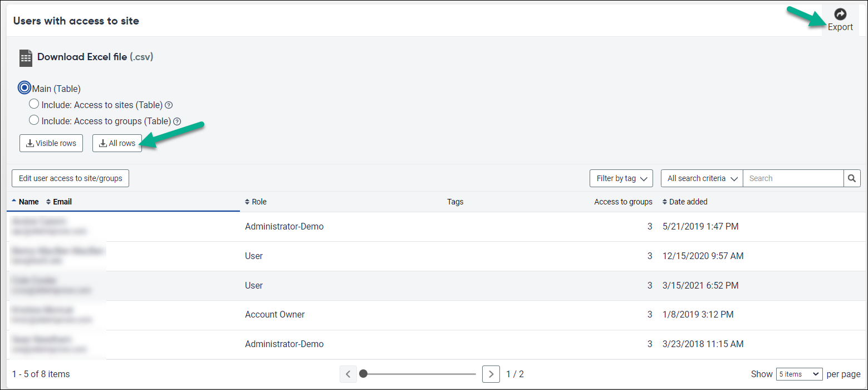868x390 pixels.
Task: Click inside the Search field
Action: [793, 178]
